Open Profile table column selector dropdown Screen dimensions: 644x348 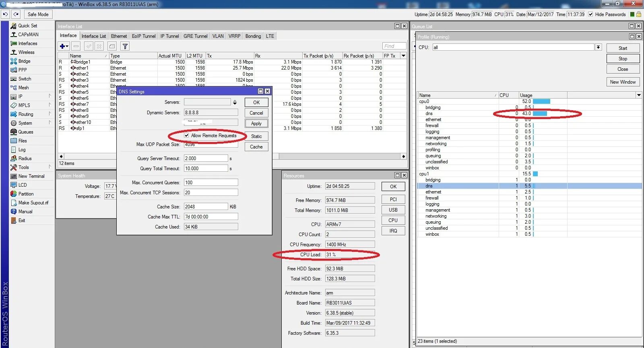click(x=639, y=95)
